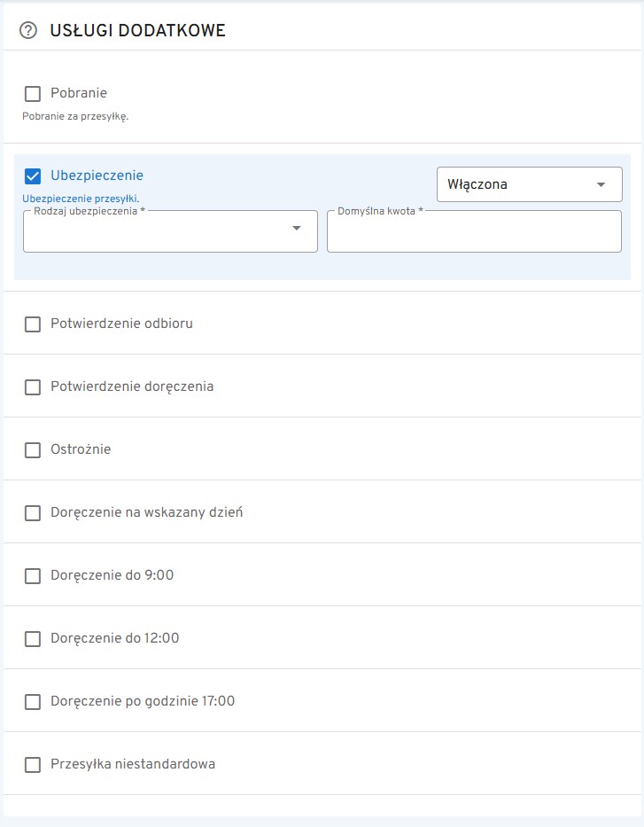Click the Ubezpieczenie label text
Screen dimensions: 644x827
point(97,176)
